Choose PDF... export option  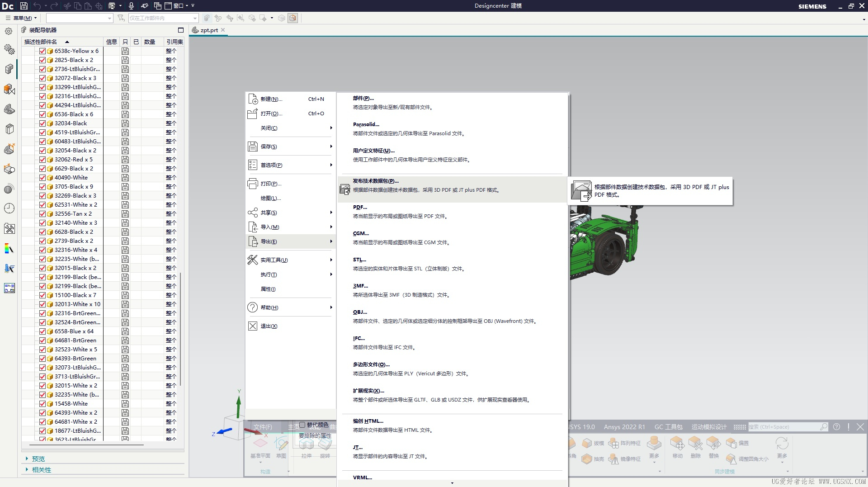pos(360,207)
